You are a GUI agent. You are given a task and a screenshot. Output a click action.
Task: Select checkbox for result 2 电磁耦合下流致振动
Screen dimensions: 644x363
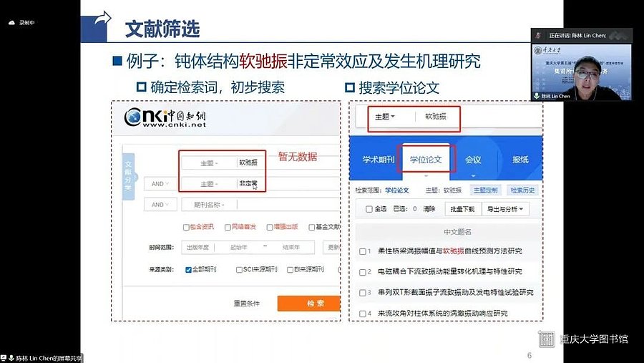click(363, 272)
